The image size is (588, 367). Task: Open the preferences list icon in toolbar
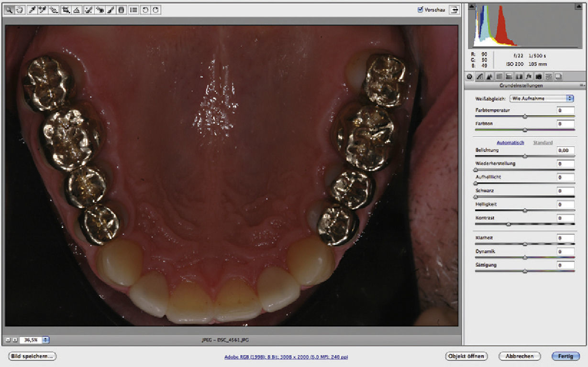[133, 10]
